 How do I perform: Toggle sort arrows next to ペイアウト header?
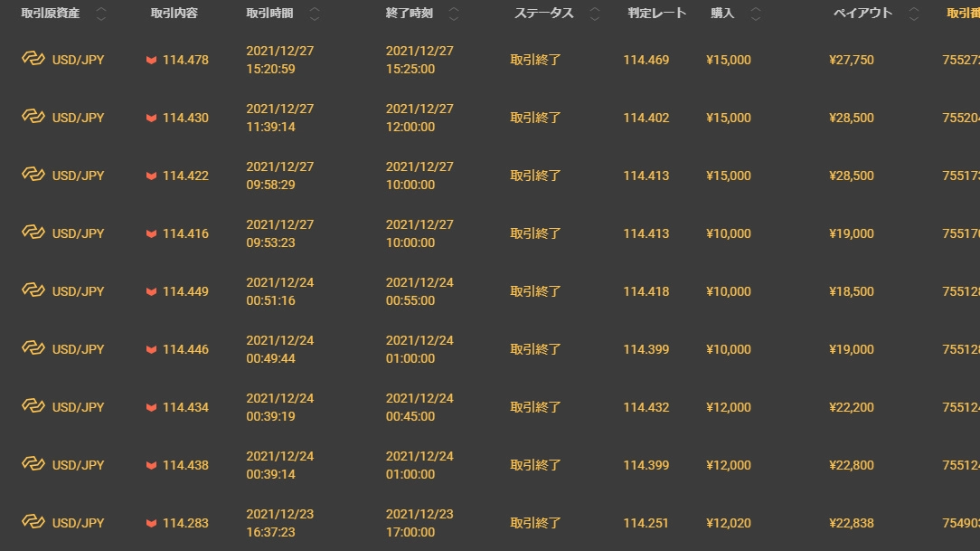click(x=914, y=14)
